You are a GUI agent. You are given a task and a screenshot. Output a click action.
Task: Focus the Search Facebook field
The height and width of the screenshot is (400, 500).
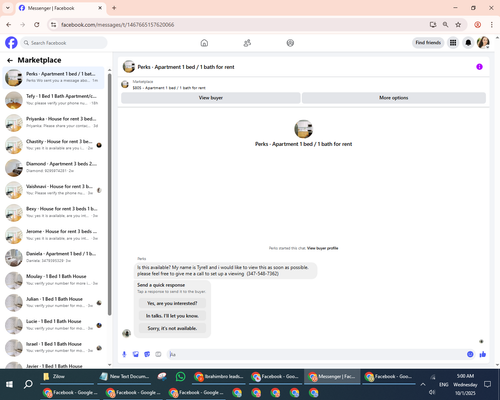point(64,43)
